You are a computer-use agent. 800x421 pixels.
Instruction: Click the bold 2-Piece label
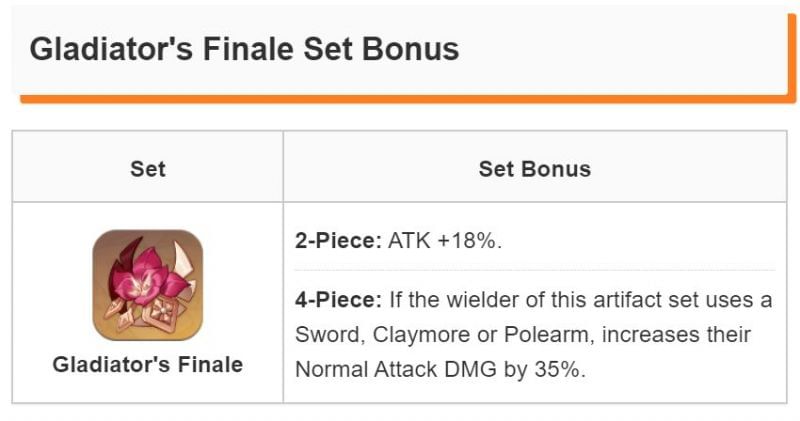(338, 243)
